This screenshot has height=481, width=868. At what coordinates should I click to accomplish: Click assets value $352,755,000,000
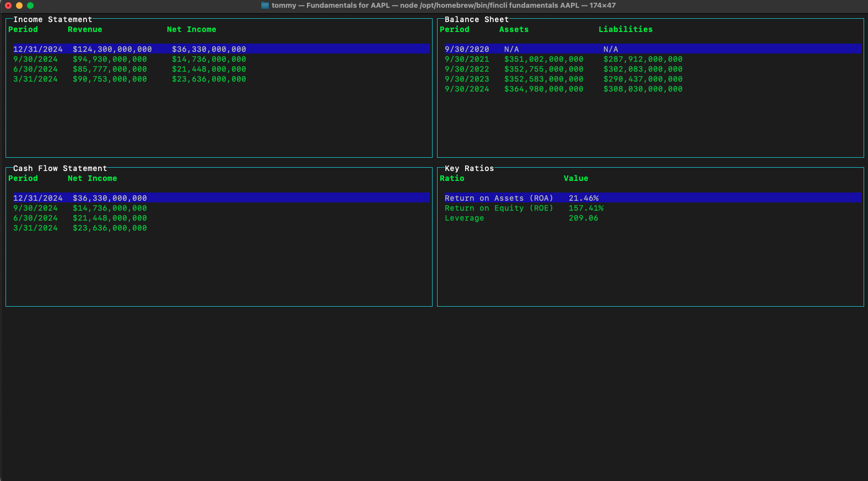coord(544,69)
